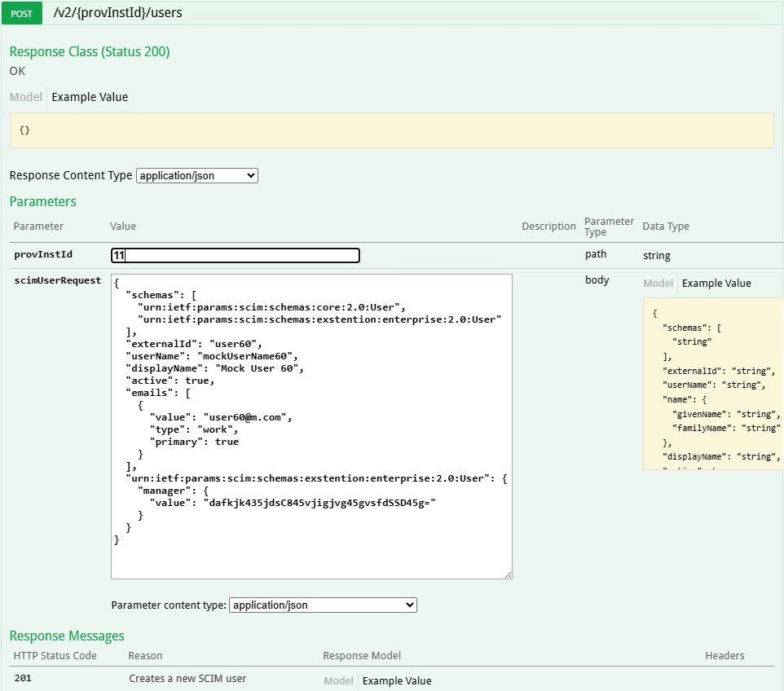The image size is (784, 691).
Task: Switch to Model tab for 201 response
Action: tap(338, 681)
